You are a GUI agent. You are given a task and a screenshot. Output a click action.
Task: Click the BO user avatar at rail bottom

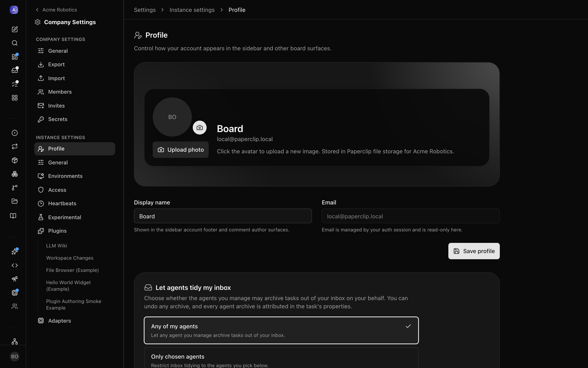point(14,357)
